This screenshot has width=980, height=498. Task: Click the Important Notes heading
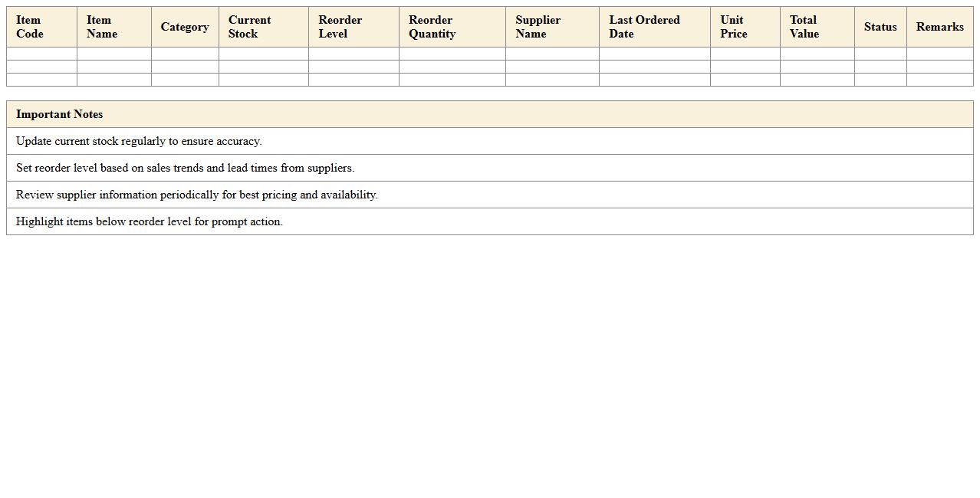[x=60, y=114]
